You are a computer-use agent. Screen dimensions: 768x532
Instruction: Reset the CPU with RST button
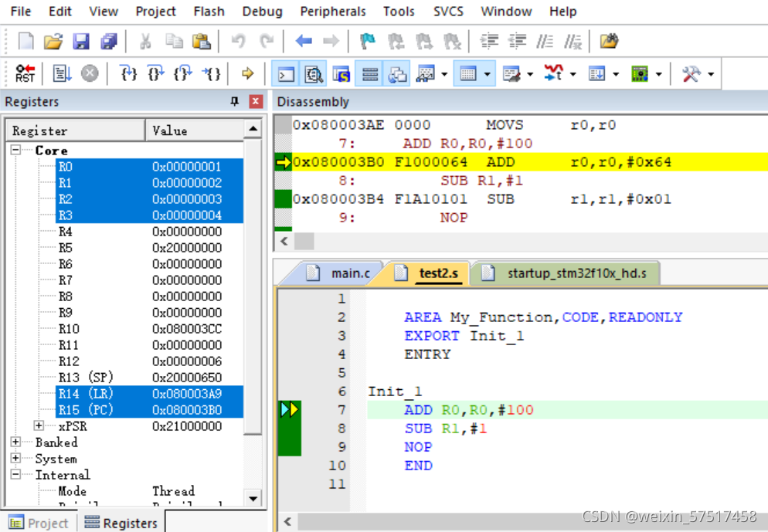point(25,74)
